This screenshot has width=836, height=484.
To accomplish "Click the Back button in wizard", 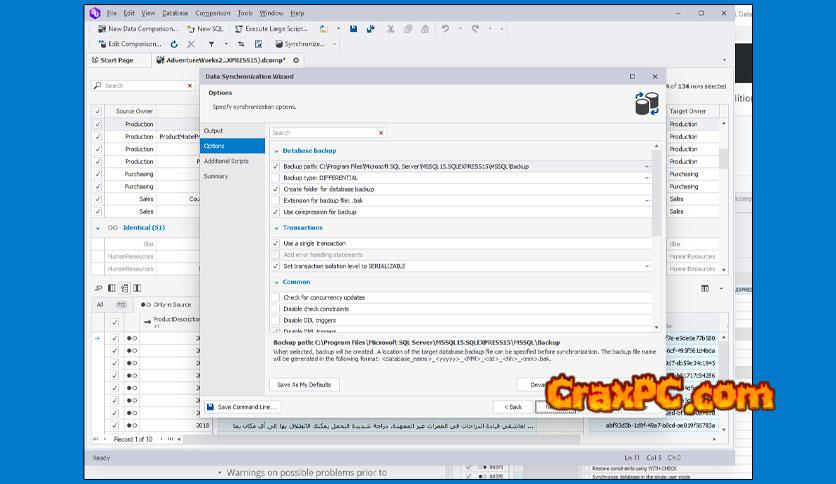I will [x=513, y=407].
